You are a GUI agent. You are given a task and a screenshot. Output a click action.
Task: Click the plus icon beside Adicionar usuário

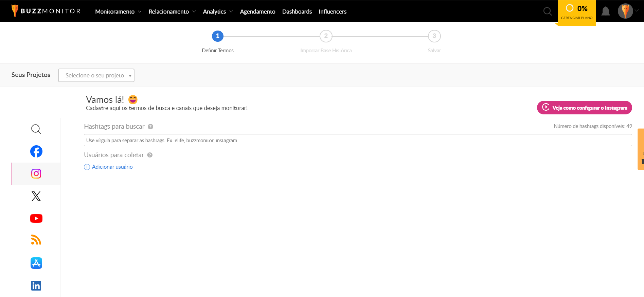[87, 167]
